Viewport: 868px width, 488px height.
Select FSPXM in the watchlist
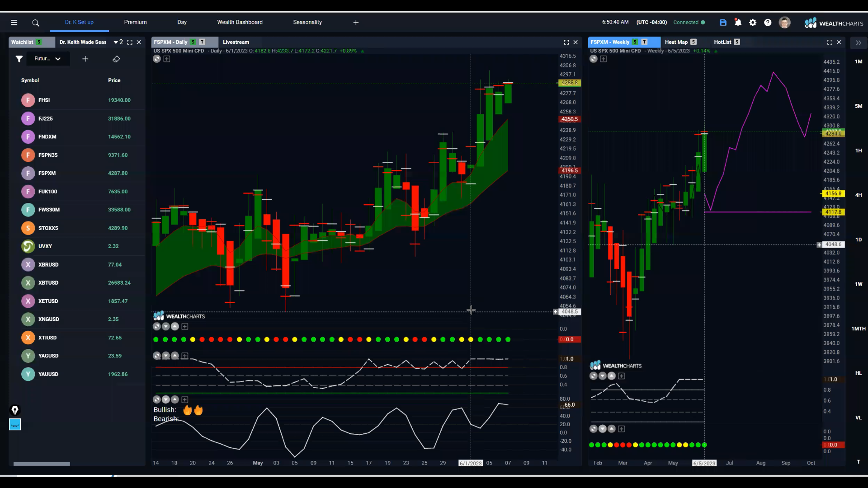pyautogui.click(x=77, y=173)
